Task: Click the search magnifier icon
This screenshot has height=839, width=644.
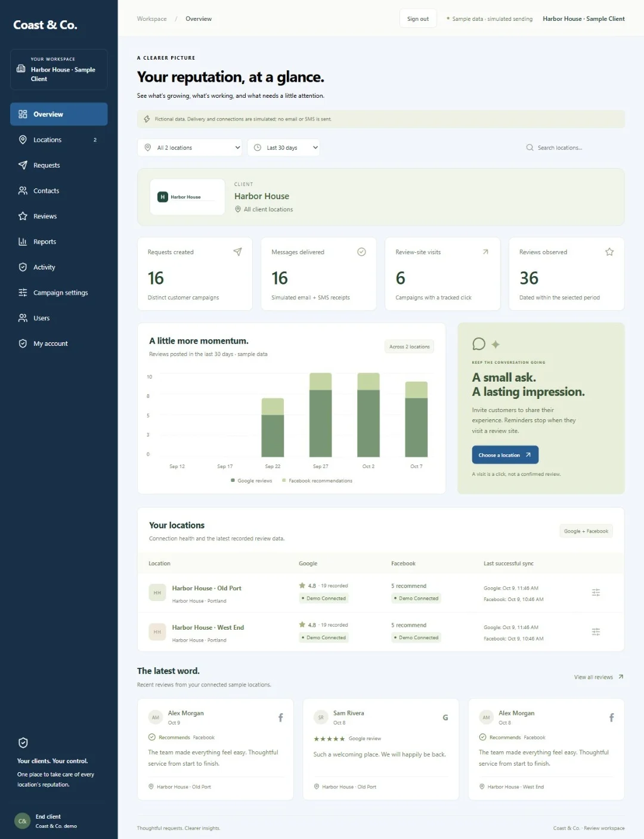Action: click(x=530, y=147)
